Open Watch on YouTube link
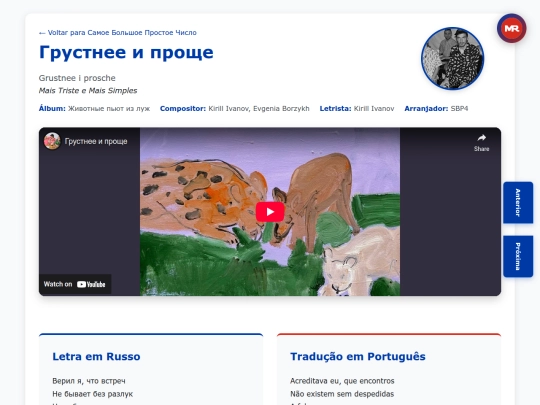 pyautogui.click(x=75, y=284)
